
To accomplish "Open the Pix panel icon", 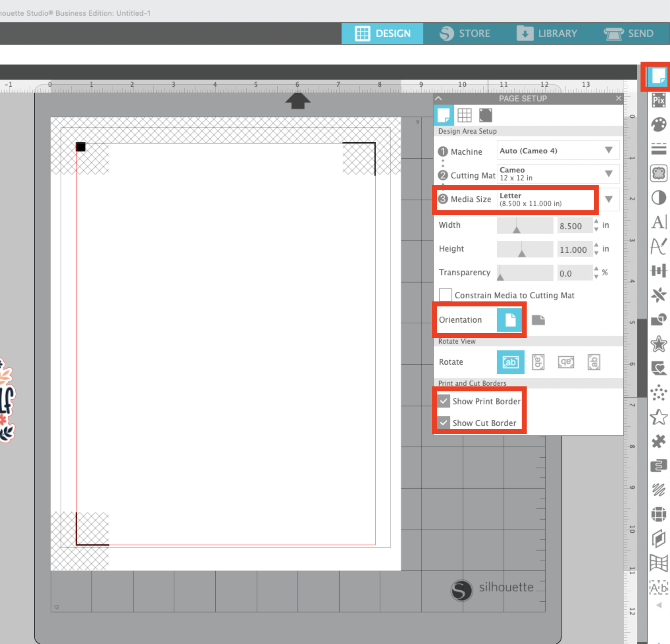I will click(658, 100).
